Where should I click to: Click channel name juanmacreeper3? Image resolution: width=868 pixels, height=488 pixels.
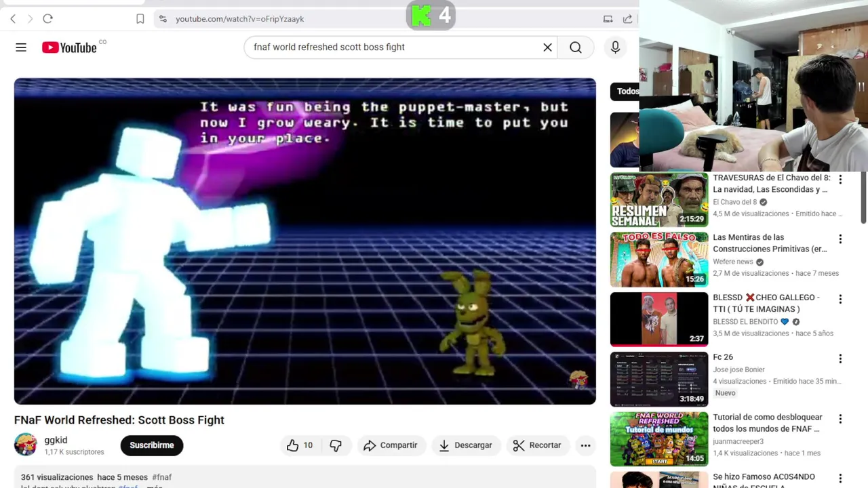click(x=738, y=441)
